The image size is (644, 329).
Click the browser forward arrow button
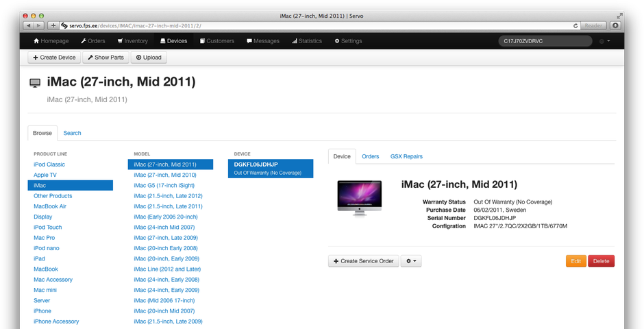(x=38, y=25)
